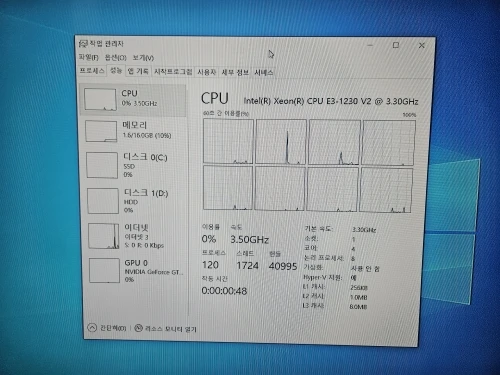
Task: Select 이더넷 network entry
Action: [x=136, y=236]
